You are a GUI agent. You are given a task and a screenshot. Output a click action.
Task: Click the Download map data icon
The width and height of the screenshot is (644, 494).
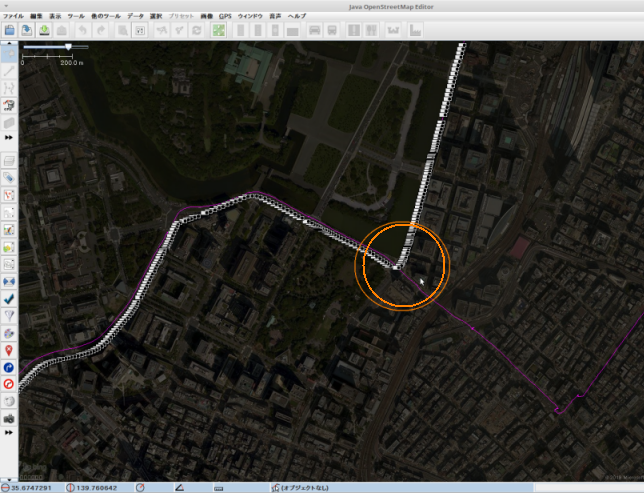(44, 30)
